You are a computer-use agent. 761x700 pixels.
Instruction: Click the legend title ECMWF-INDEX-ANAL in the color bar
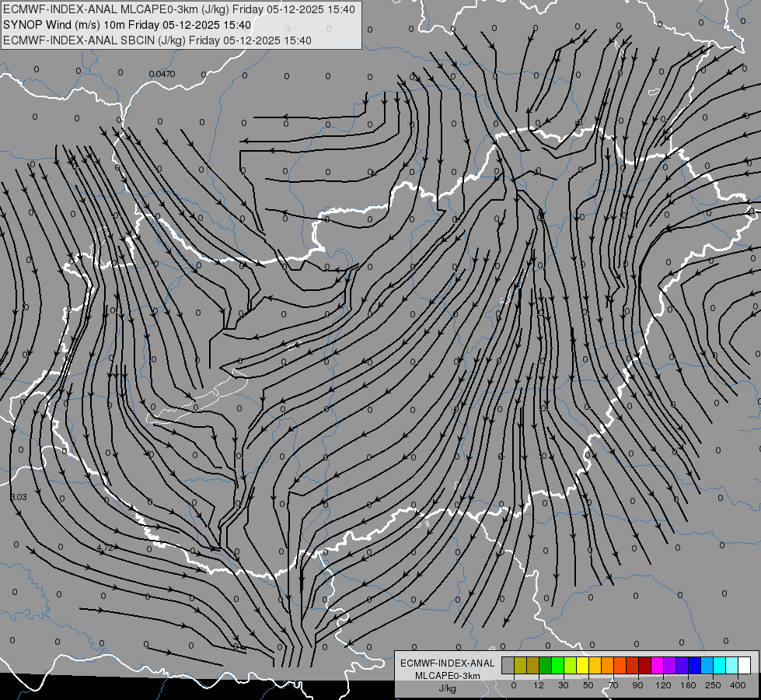(x=447, y=663)
